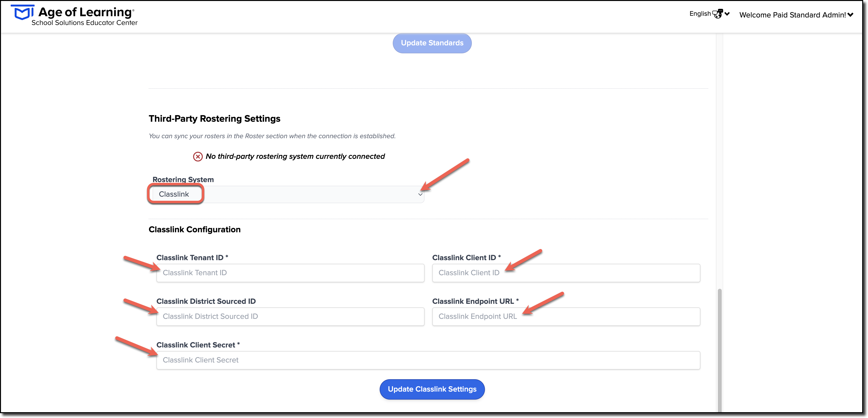Focus the Classlink Tenant ID field
868x418 pixels.
(290, 273)
